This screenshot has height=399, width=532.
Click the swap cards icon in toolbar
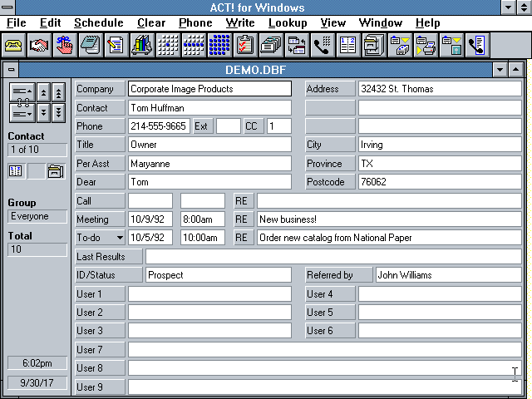pos(298,45)
